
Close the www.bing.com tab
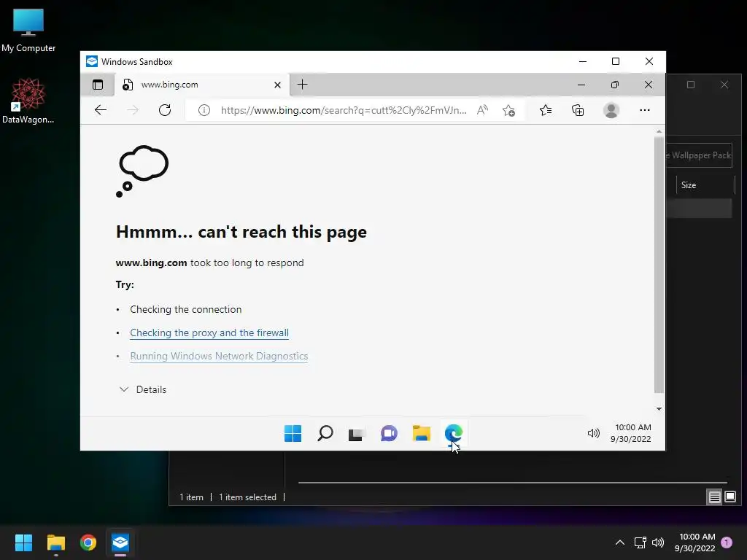[277, 85]
